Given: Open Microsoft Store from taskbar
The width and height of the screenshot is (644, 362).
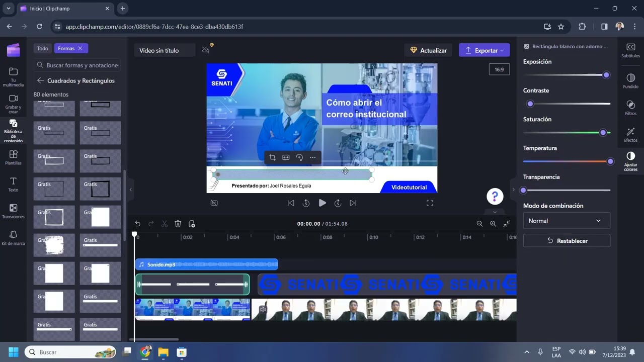Looking at the screenshot, I should point(182,352).
